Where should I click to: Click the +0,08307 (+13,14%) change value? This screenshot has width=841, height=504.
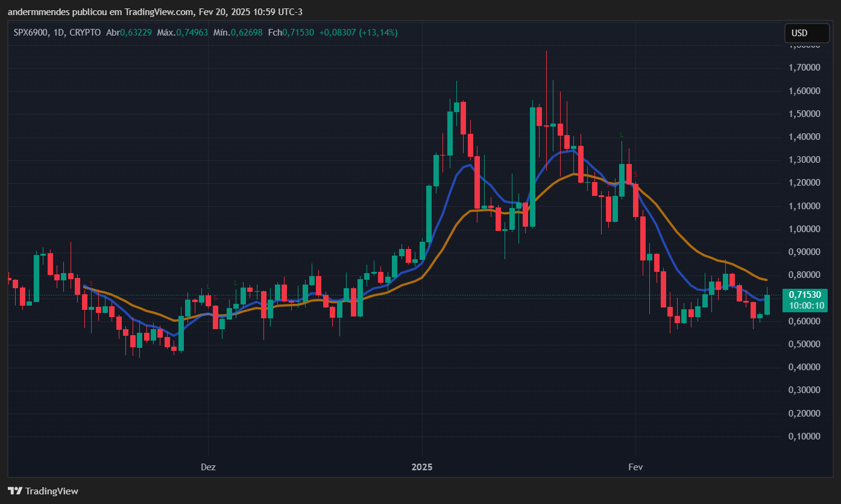point(359,33)
